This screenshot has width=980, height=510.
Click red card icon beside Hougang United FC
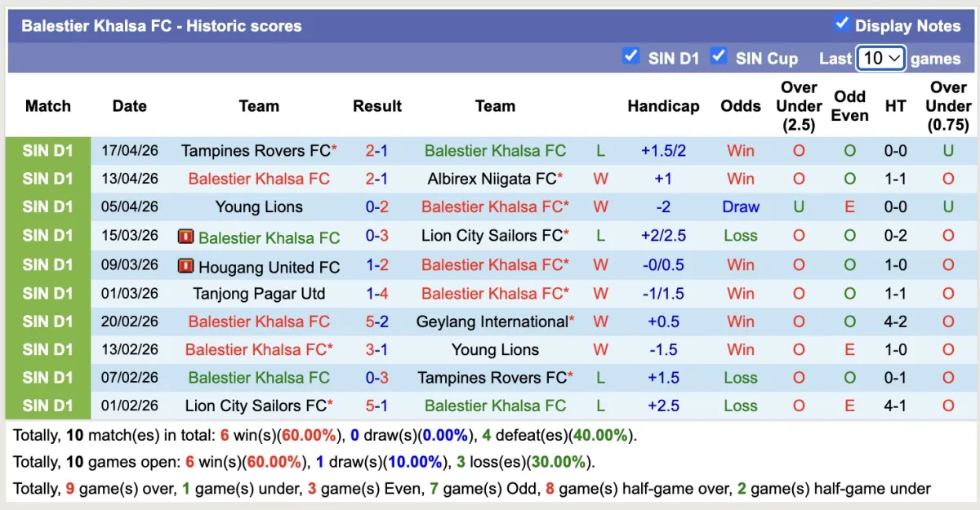pos(186,266)
